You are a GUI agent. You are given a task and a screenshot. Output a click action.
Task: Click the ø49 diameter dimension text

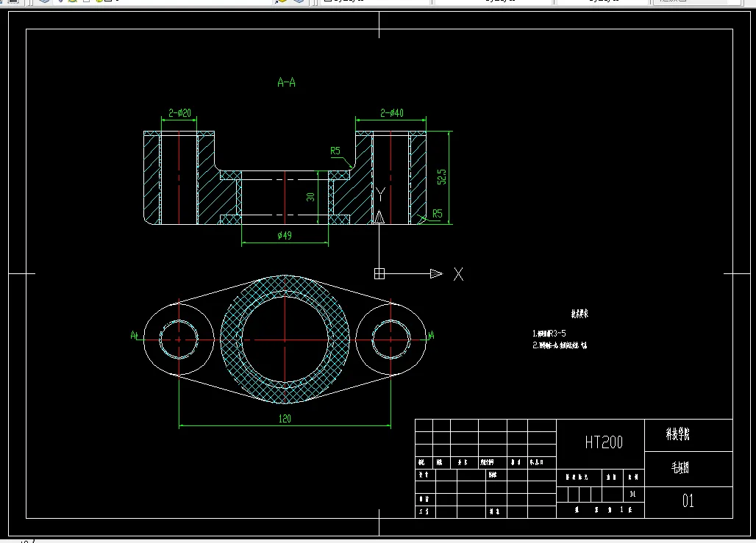click(x=285, y=235)
